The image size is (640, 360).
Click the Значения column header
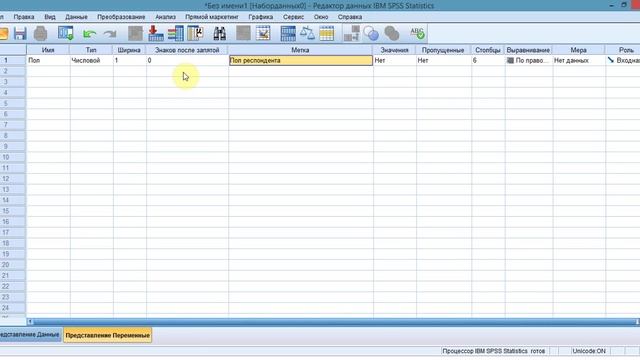(394, 50)
